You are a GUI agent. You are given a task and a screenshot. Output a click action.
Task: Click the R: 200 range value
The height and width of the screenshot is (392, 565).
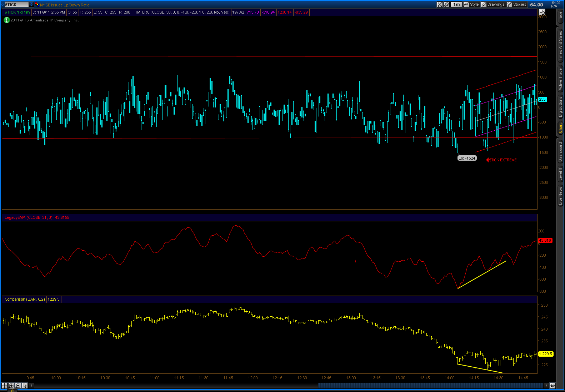point(125,12)
